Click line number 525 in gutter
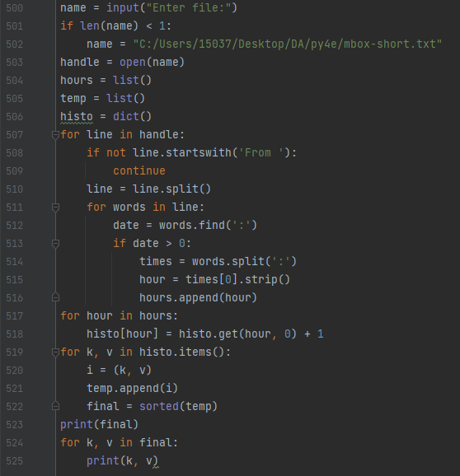 pyautogui.click(x=15, y=461)
